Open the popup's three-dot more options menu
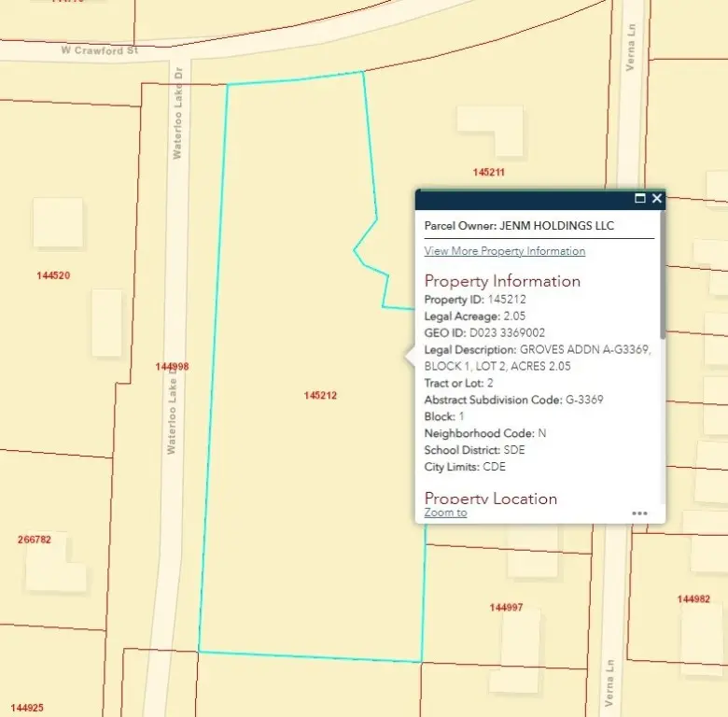The height and width of the screenshot is (717, 728). point(639,513)
